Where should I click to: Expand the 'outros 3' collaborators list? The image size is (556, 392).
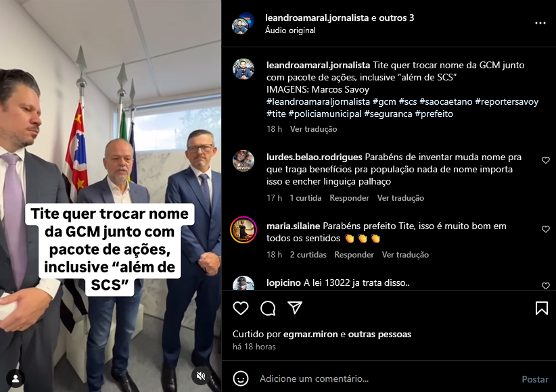pos(396,18)
